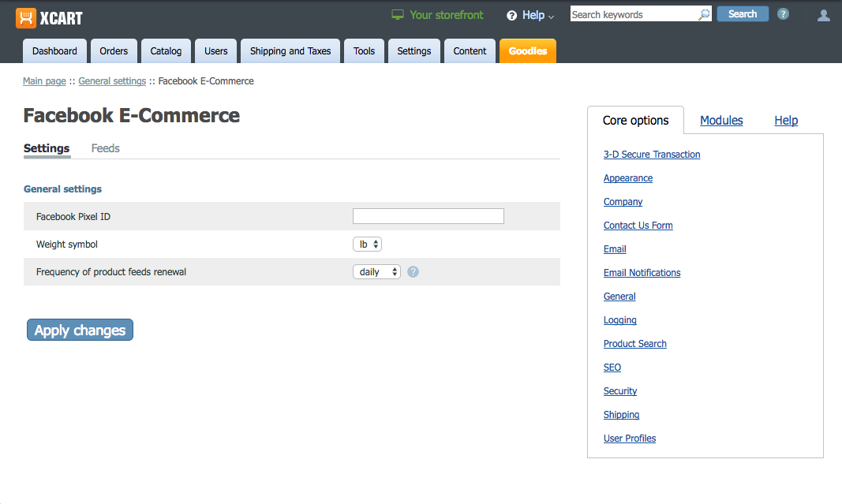Go to Main page breadcrumb link

[44, 81]
